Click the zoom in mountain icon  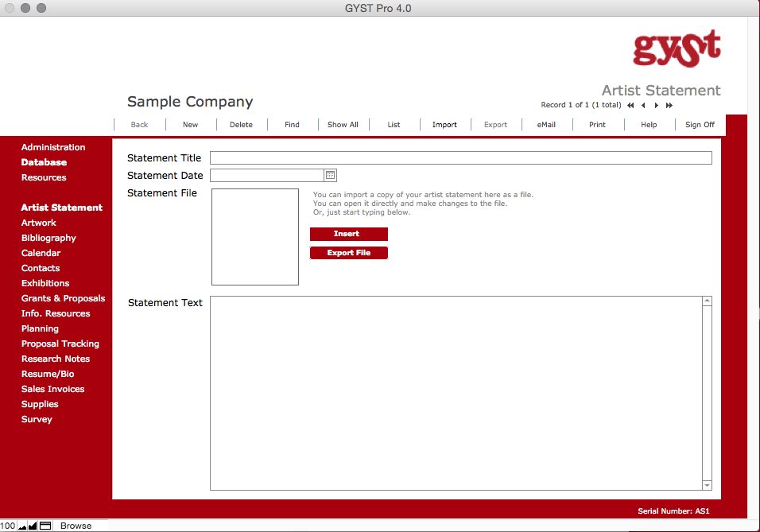click(x=33, y=526)
